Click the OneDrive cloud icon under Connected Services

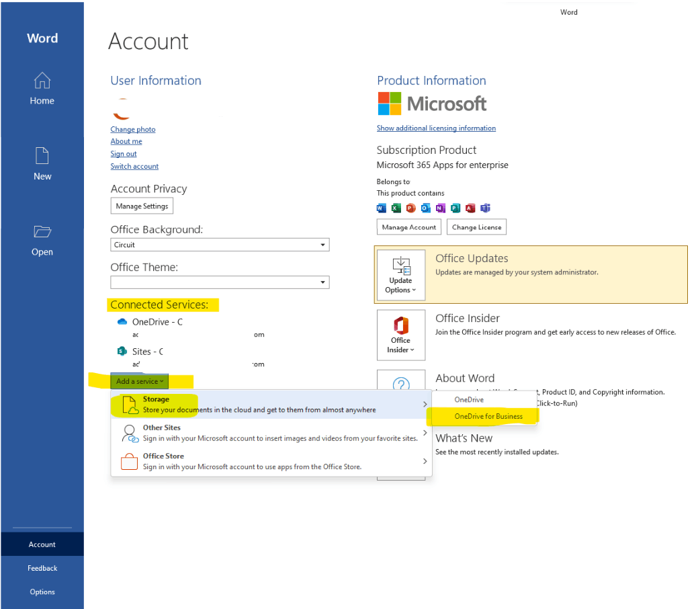(122, 322)
